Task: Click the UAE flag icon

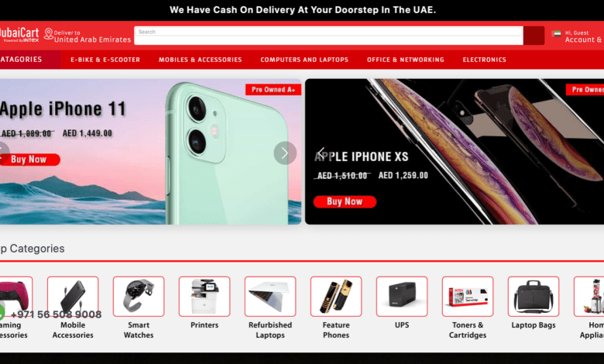Action: click(556, 33)
